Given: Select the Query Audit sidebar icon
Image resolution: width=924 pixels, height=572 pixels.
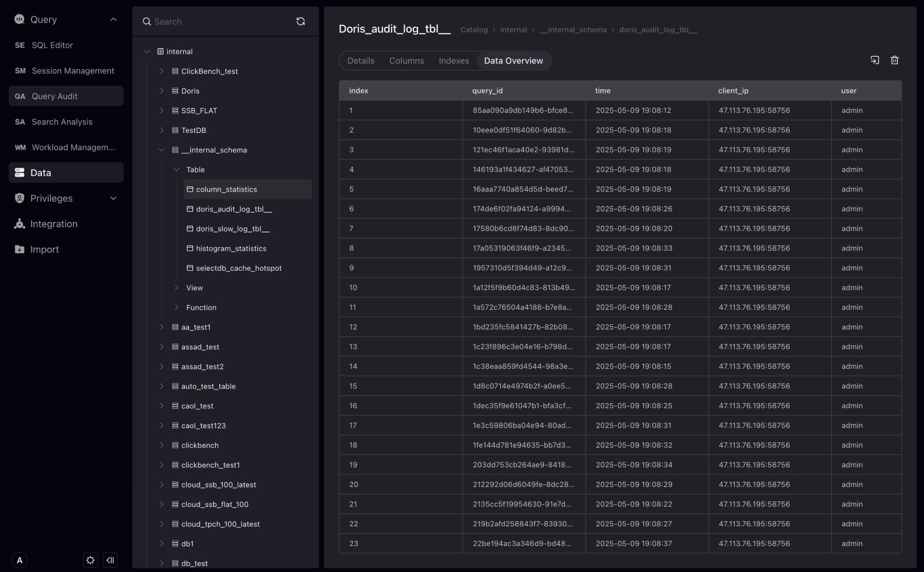Looking at the screenshot, I should 19,96.
